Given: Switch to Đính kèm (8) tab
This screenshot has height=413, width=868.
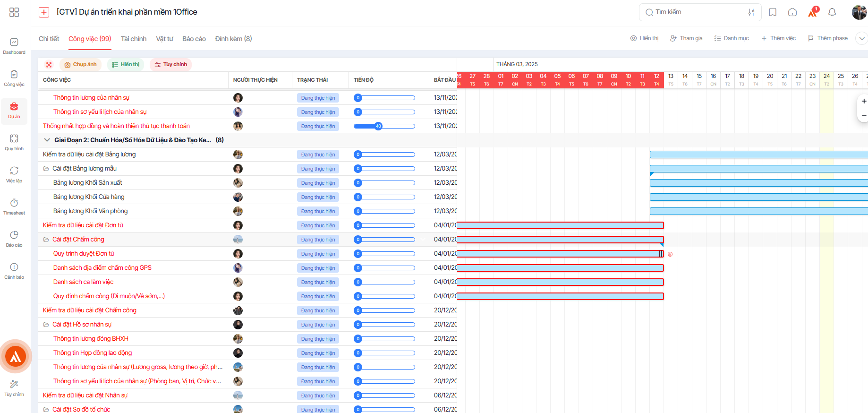Looking at the screenshot, I should click(x=233, y=39).
